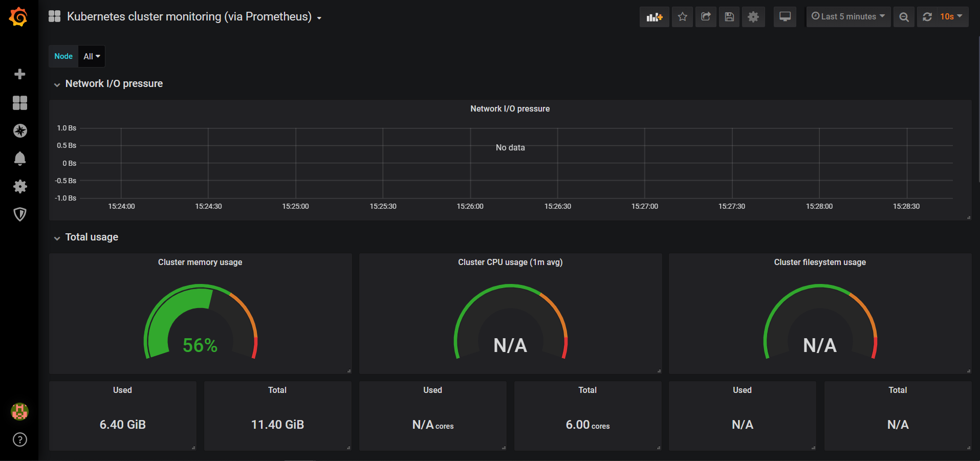Screen dimensions: 980x461
Task: Click the filesystem Total panel title
Action: click(898, 390)
